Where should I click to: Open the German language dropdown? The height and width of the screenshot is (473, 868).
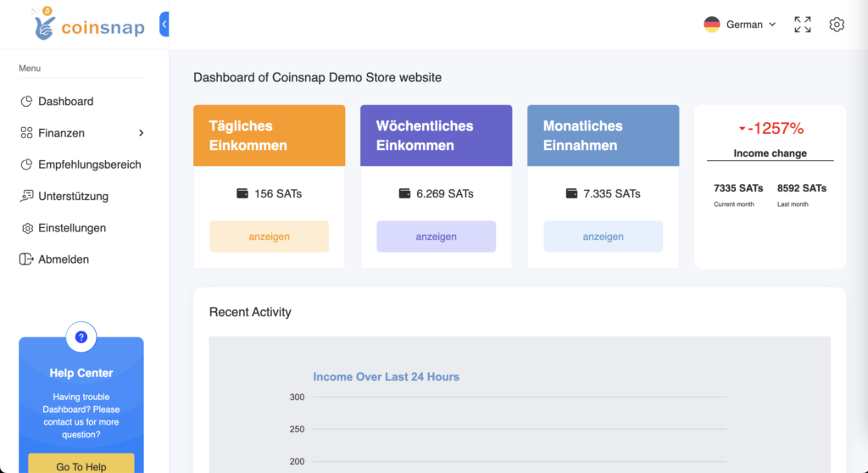[740, 25]
